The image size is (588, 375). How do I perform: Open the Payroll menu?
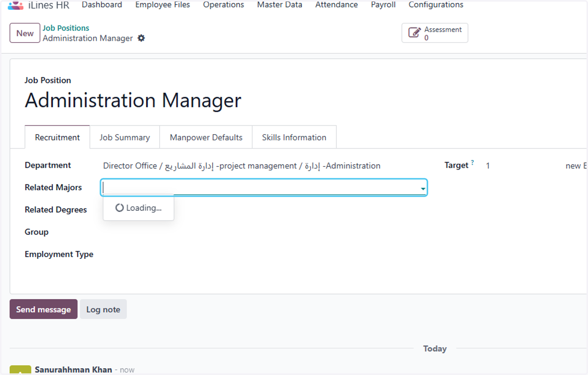point(383,5)
